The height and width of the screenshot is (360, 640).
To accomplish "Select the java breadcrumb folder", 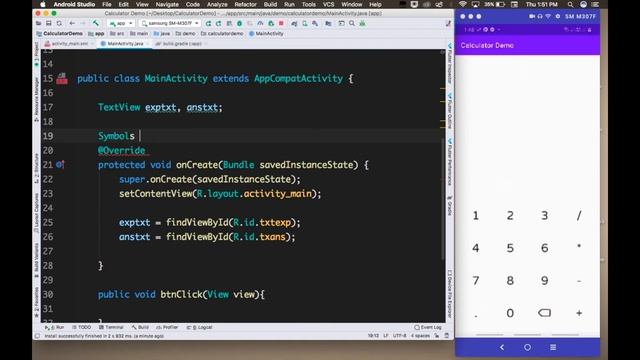I will [x=162, y=33].
